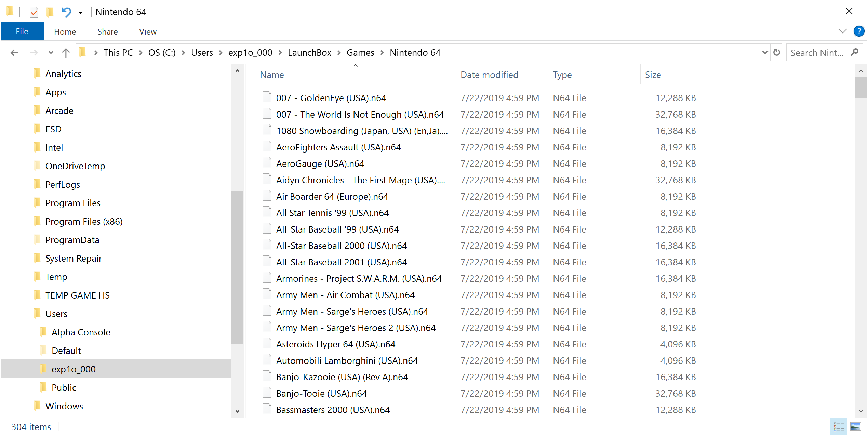Click the file list scroll down arrow
The width and height of the screenshot is (868, 436).
click(x=861, y=411)
